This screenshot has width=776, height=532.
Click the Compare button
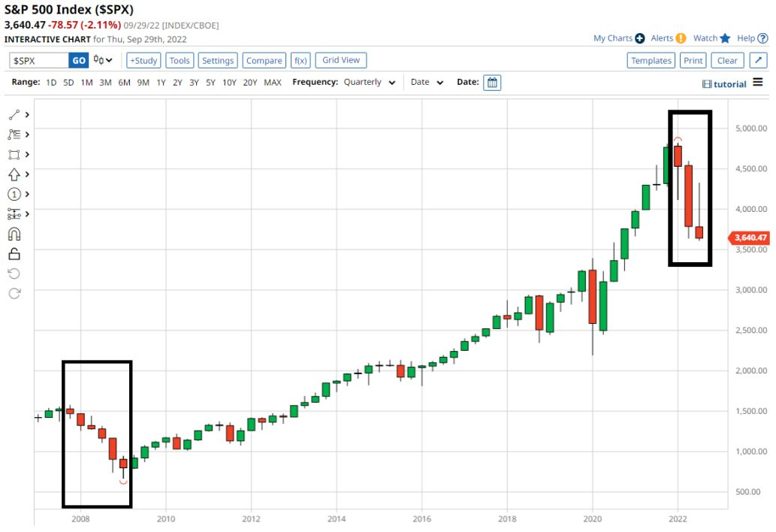coord(264,60)
